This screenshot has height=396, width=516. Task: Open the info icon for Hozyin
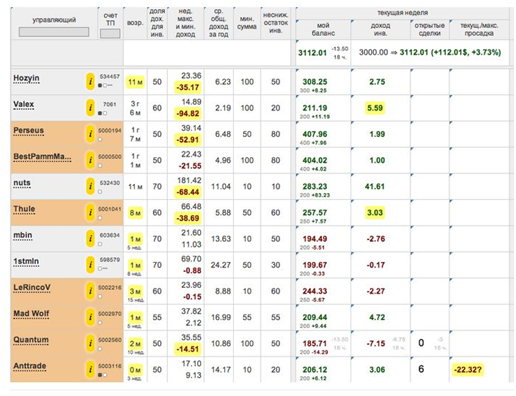[x=90, y=82]
